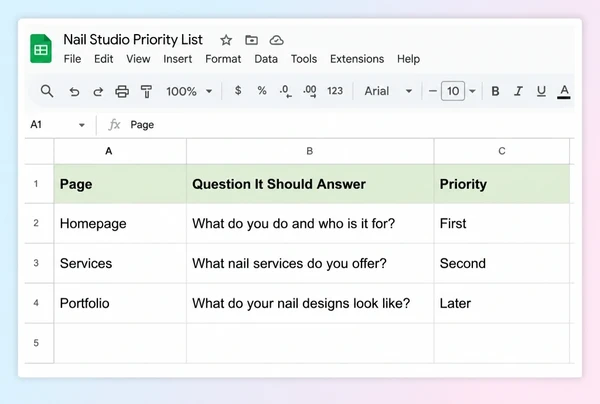
Task: Star the Nail Studio Priority List document
Action: (226, 40)
